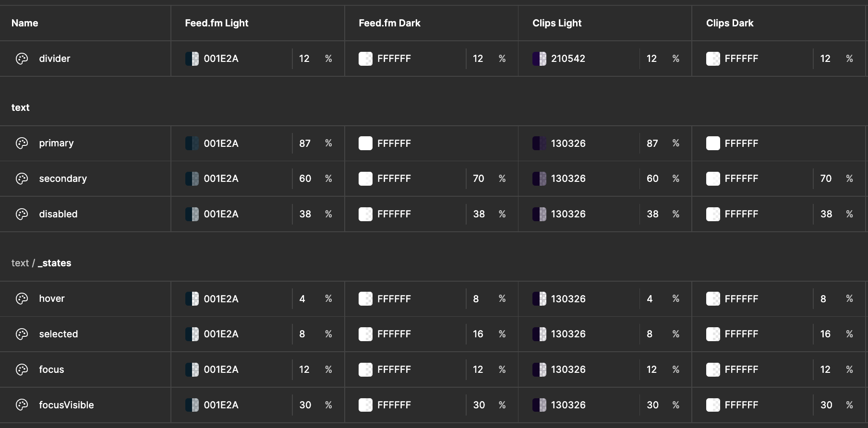Click the palette icon beside divider
This screenshot has height=428, width=868.
[x=22, y=59]
